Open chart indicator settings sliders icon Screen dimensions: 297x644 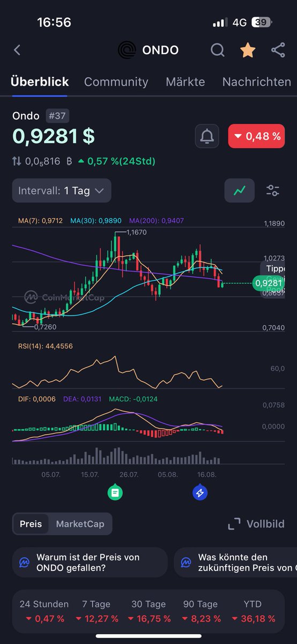point(273,191)
